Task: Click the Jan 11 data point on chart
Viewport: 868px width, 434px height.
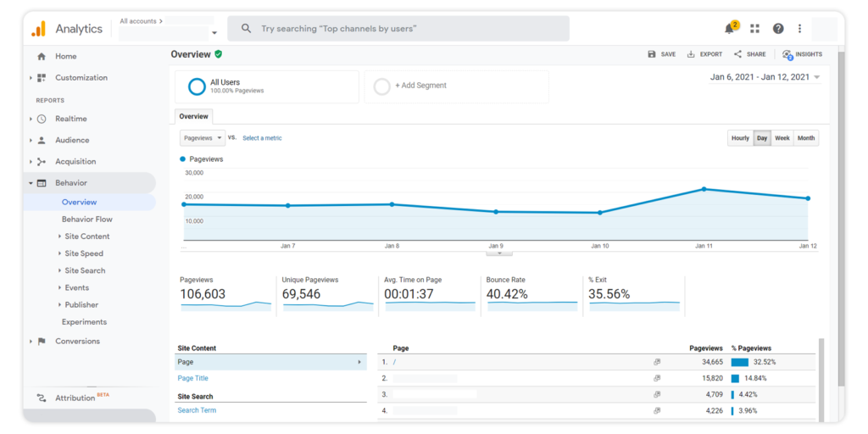Action: [x=704, y=189]
